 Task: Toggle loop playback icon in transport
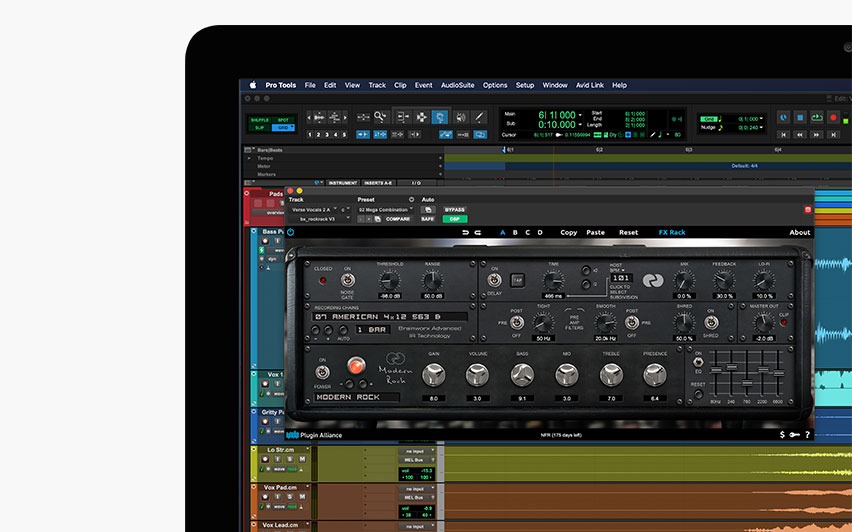point(817,117)
